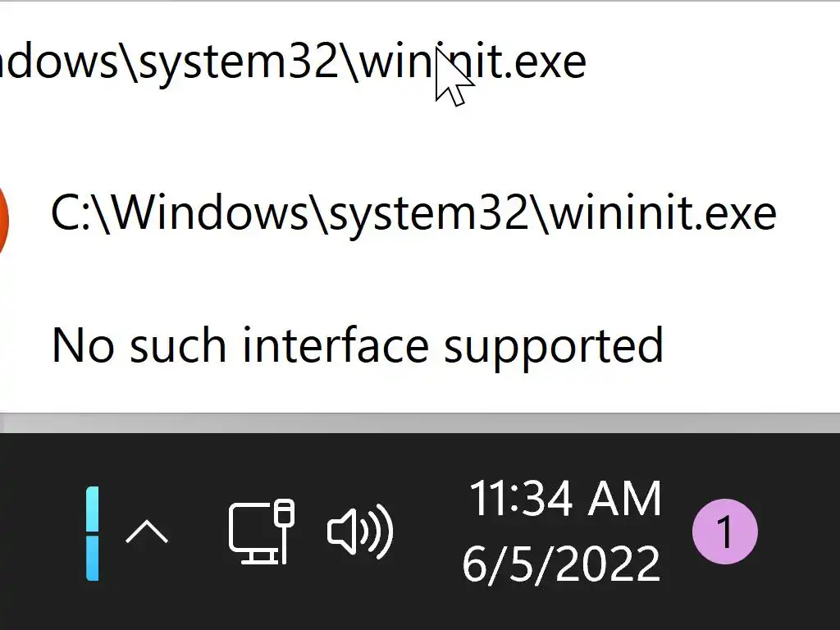
Task: Click the blue bar icon beside the chevron
Action: coord(93,533)
